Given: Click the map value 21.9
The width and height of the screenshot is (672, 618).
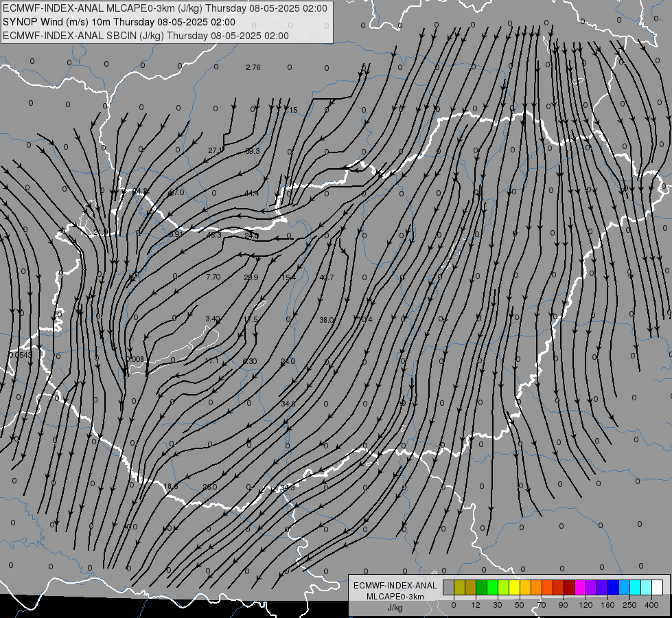Looking at the screenshot, I should click(101, 232).
